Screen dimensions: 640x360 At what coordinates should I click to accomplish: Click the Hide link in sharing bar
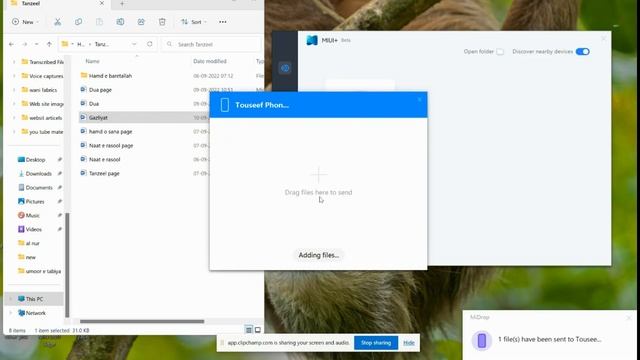pos(409,343)
